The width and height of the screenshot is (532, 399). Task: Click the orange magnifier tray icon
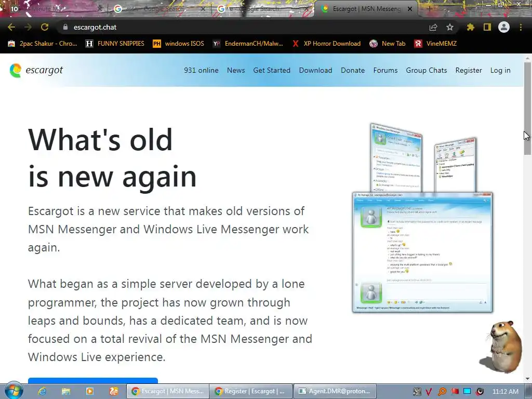442,392
